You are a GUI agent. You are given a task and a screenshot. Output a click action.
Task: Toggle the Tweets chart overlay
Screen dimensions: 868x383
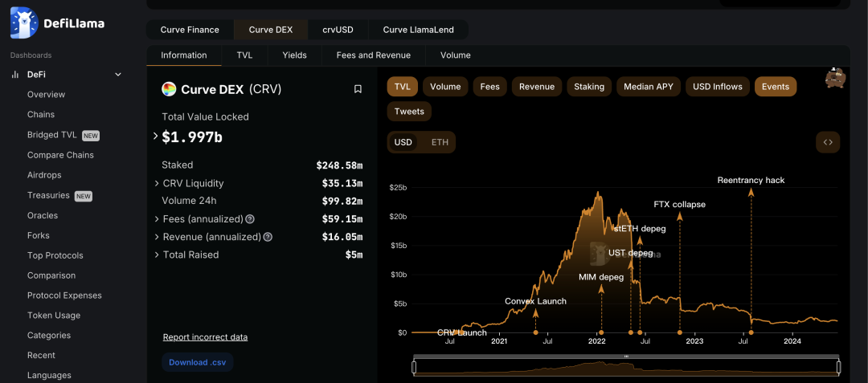tap(409, 111)
